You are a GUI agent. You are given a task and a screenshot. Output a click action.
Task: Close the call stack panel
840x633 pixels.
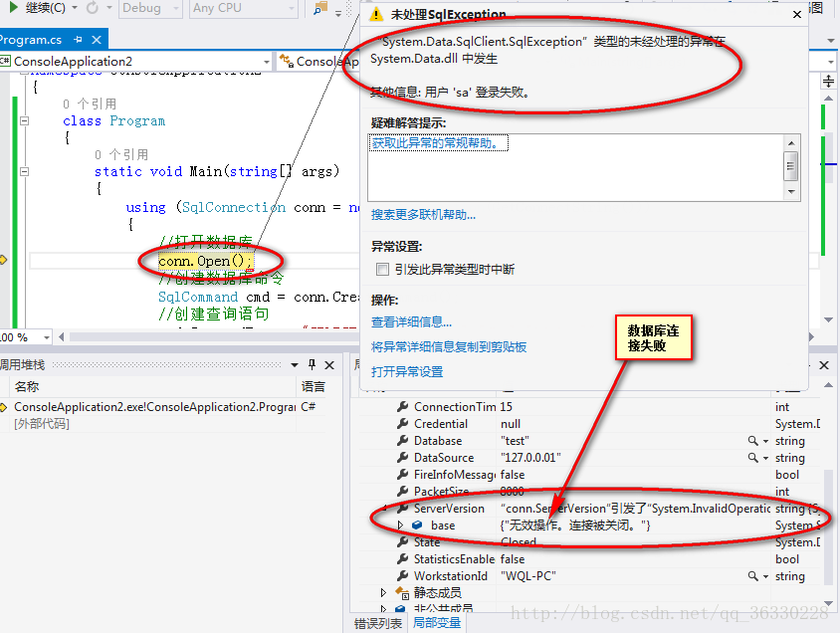329,365
